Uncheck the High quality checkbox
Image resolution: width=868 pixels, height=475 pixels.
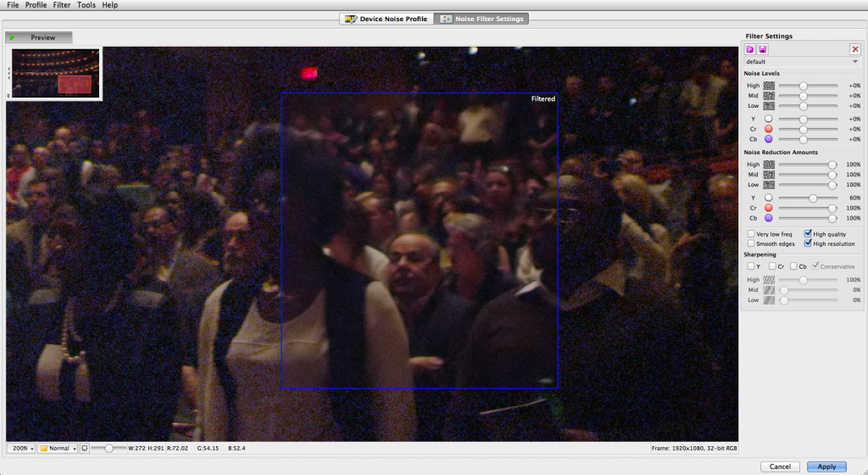point(808,234)
